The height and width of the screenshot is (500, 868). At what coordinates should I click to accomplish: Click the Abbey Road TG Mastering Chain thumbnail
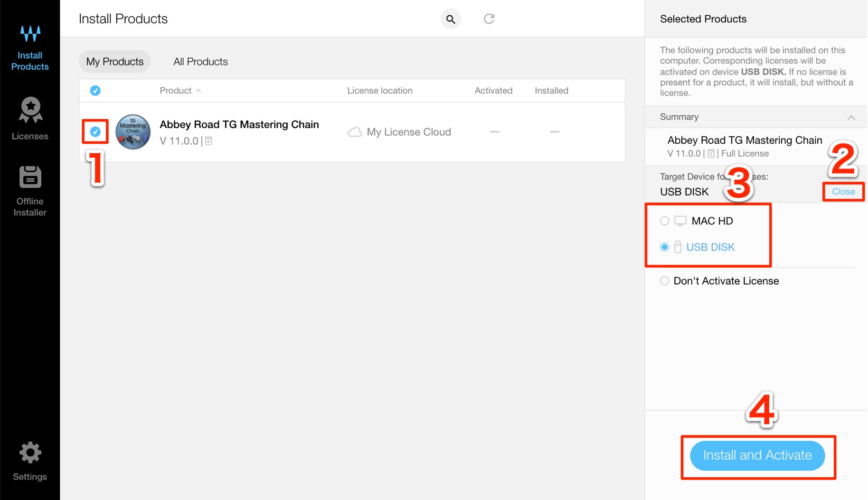(133, 132)
